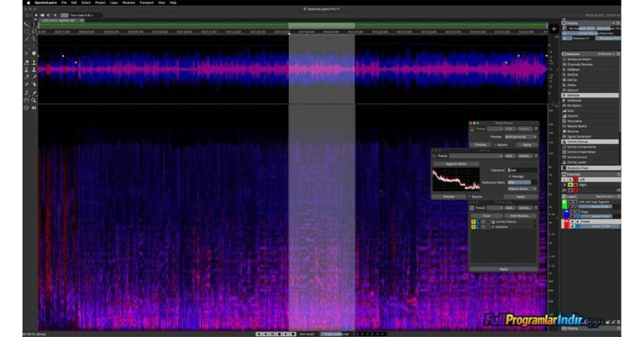This screenshot has height=337, width=644.
Task: Open the Reverse module
Action: tap(590, 131)
